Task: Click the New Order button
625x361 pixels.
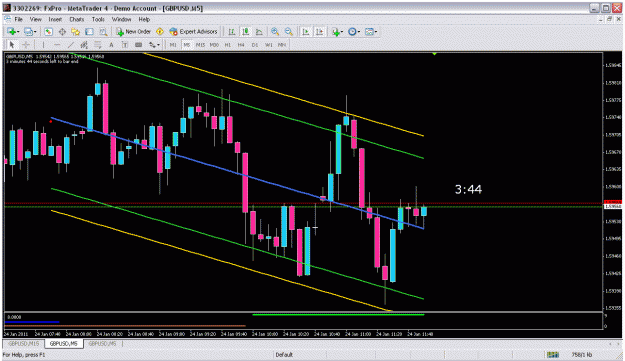Action: tap(134, 31)
